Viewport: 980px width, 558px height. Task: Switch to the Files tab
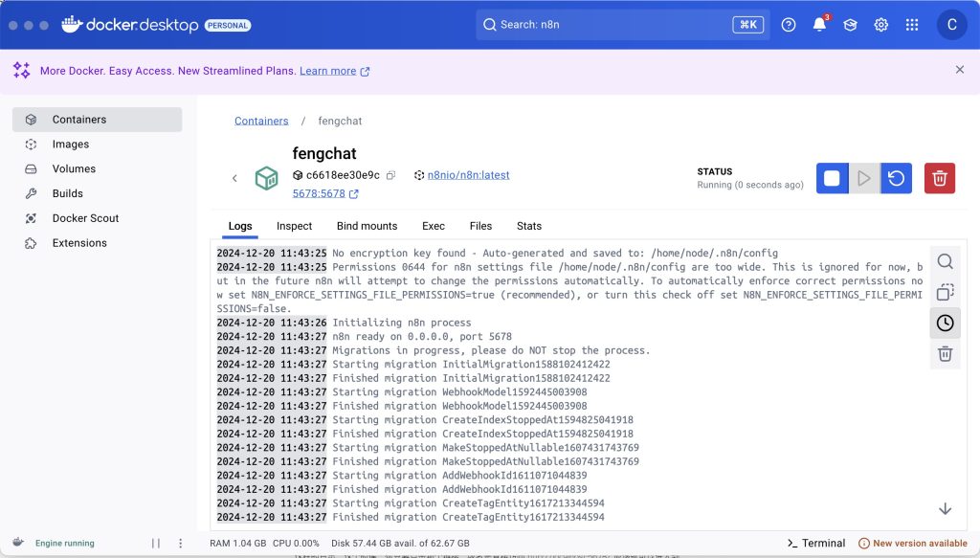480,226
